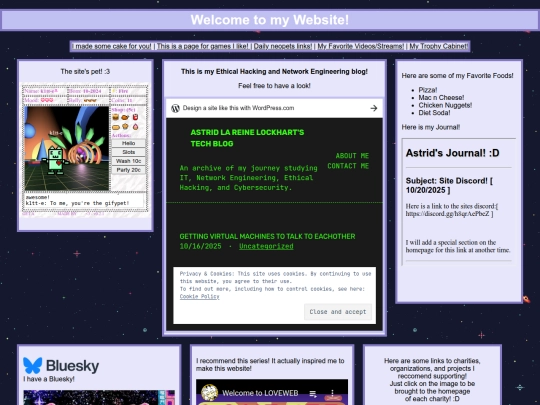Click the Bluesky wordmark text
Screen dimensions: 540x405
coord(72,366)
